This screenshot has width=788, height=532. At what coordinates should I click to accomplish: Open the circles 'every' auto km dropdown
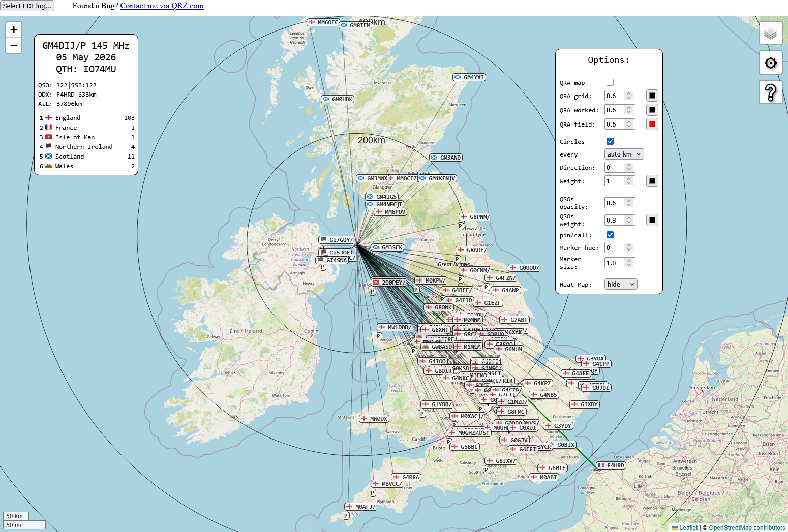(x=624, y=154)
